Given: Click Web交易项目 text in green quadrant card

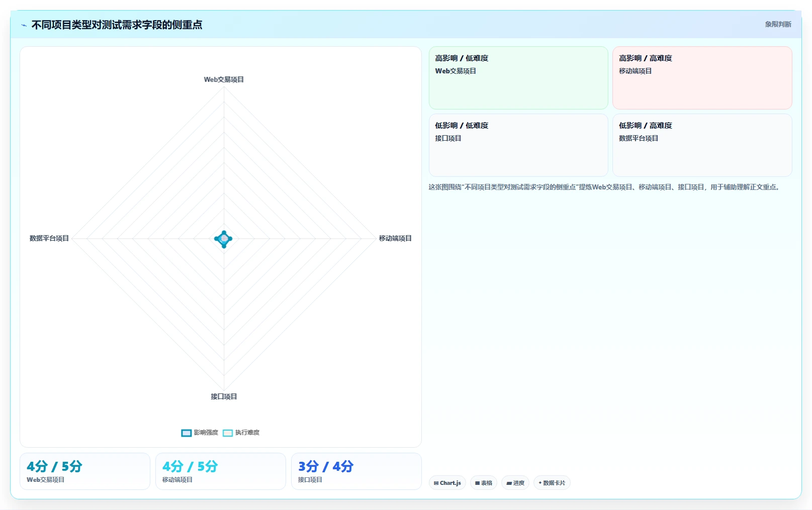Looking at the screenshot, I should tap(456, 71).
